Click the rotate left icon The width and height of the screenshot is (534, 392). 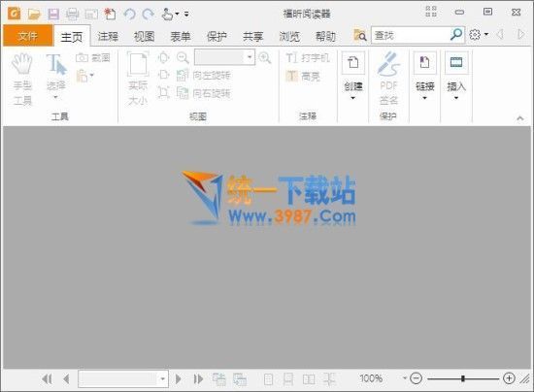[183, 76]
